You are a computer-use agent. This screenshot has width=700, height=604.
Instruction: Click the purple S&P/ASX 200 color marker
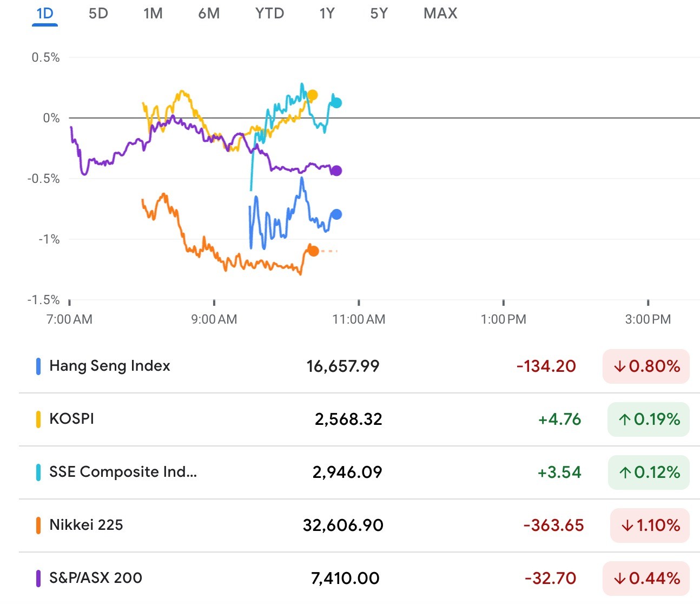[38, 579]
